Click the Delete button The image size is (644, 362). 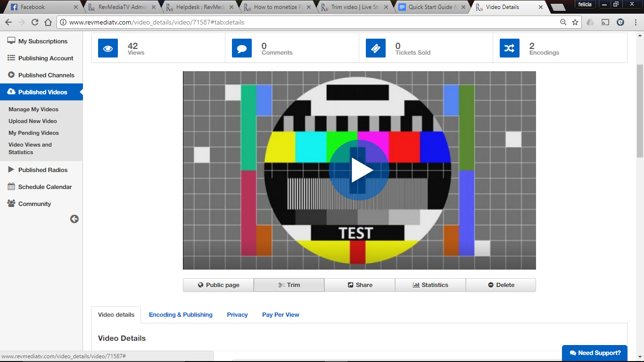pyautogui.click(x=501, y=285)
